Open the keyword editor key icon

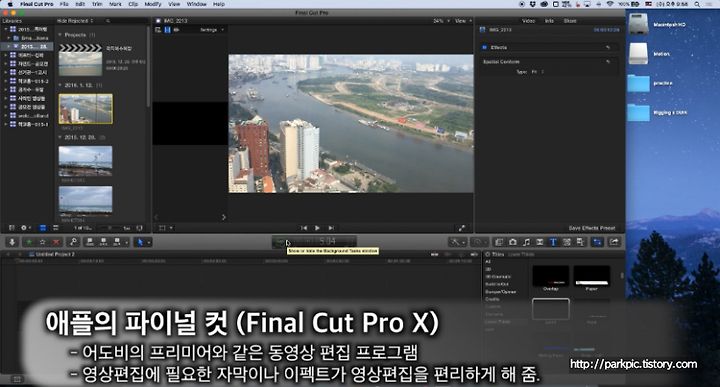(x=73, y=242)
